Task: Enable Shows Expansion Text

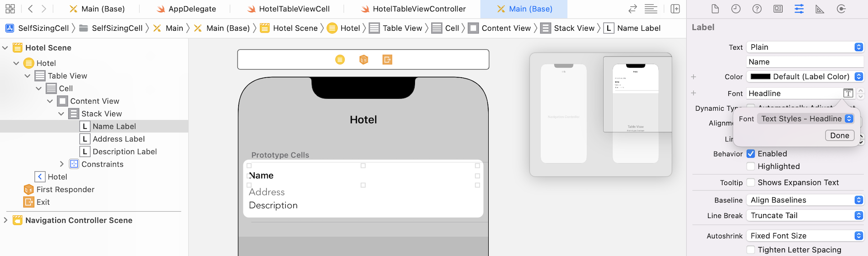Action: click(x=751, y=182)
